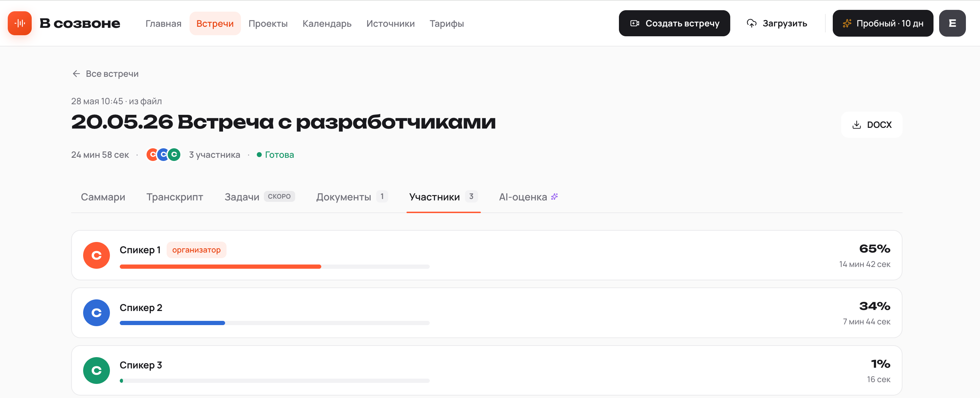The height and width of the screenshot is (398, 980).
Task: Click the blue avatar of Спикер 2
Action: (96, 313)
